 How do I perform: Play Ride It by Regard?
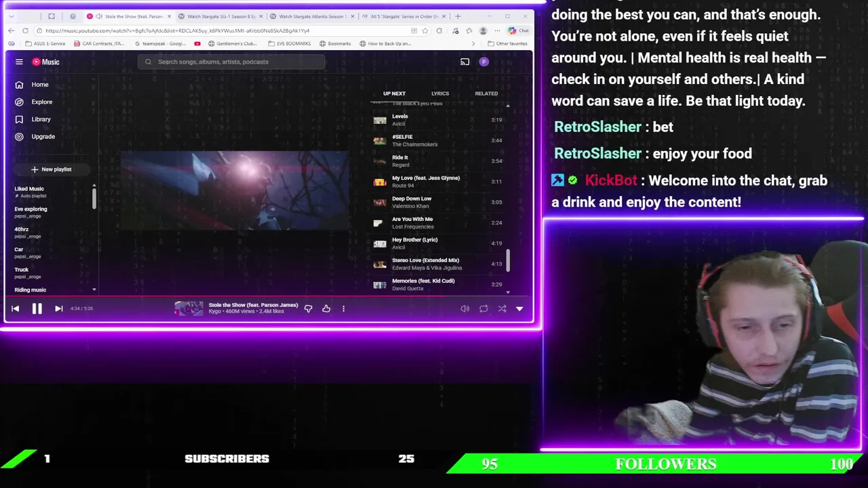(439, 161)
